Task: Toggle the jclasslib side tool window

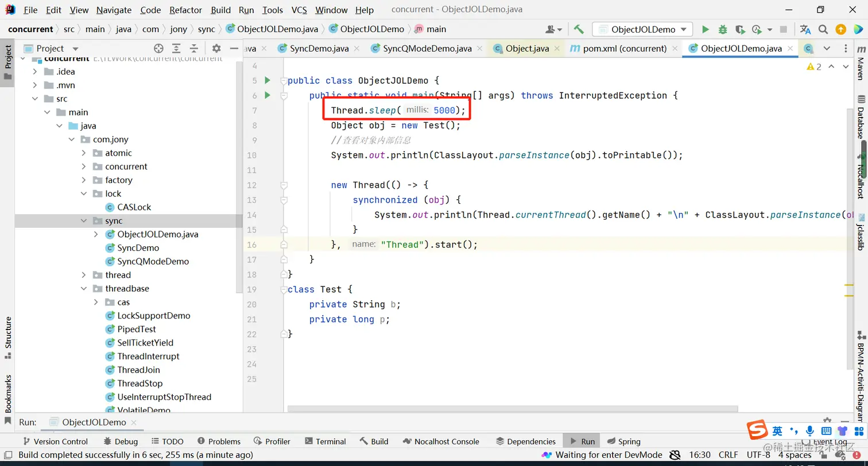Action: [x=860, y=232]
